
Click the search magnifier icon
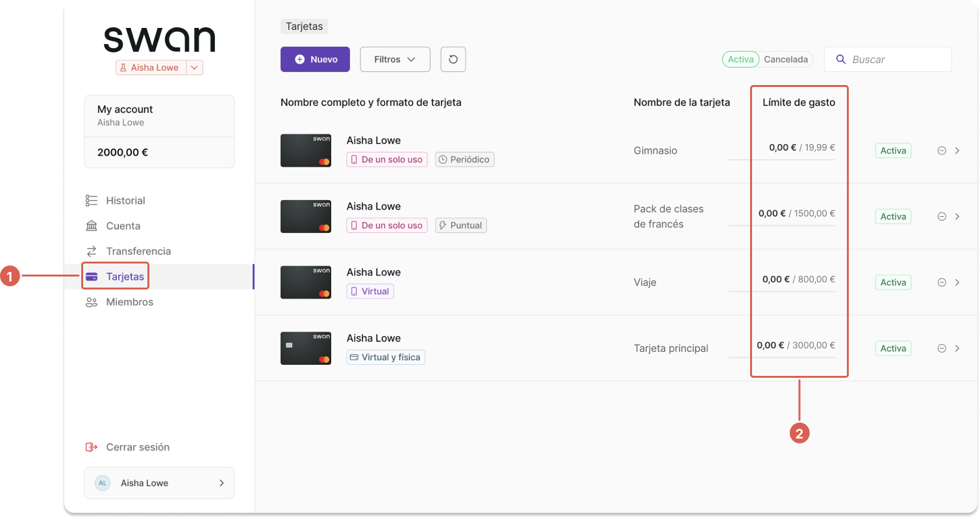pos(840,59)
